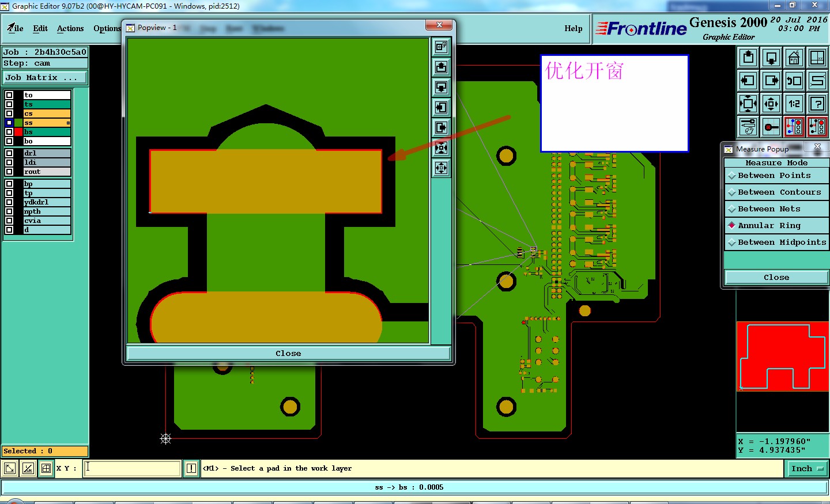Open the File menu
830x504 pixels.
click(x=16, y=28)
